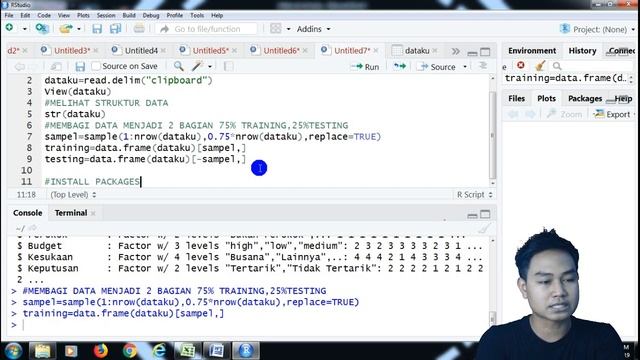Open the Environment tab

(x=532, y=51)
